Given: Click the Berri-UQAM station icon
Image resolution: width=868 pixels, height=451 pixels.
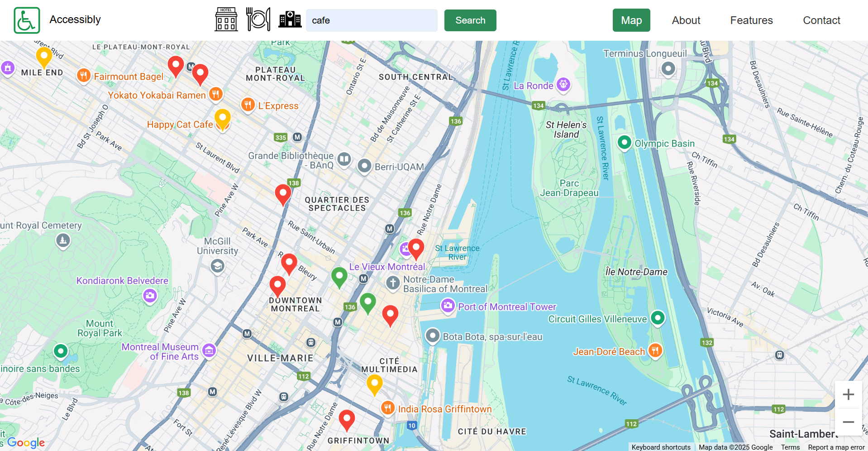Looking at the screenshot, I should click(x=364, y=166).
